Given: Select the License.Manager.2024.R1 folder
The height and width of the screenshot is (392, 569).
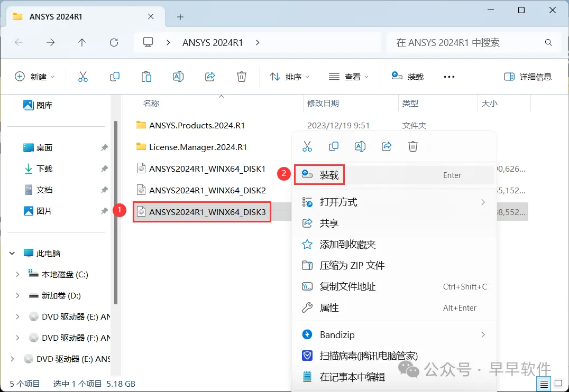Looking at the screenshot, I should pyautogui.click(x=191, y=147).
